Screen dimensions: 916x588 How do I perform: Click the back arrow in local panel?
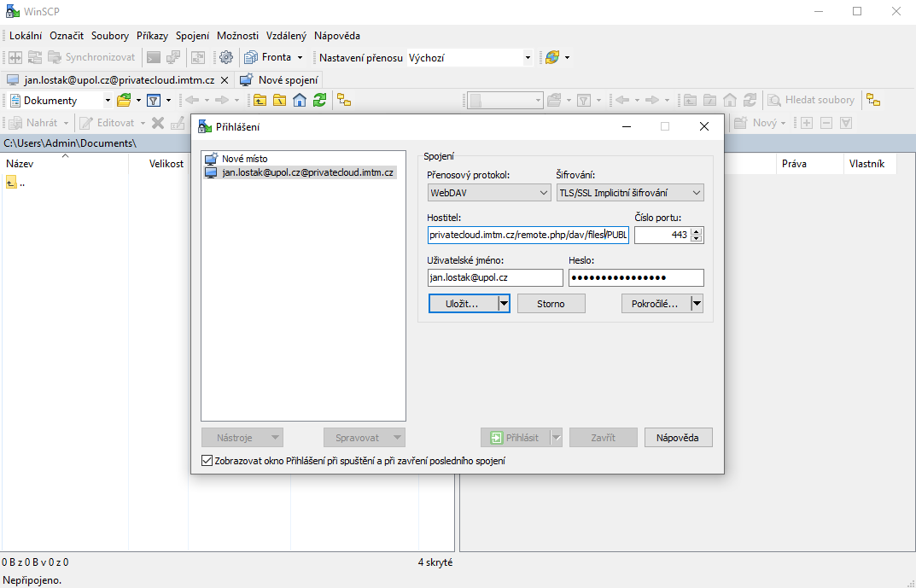tap(192, 101)
